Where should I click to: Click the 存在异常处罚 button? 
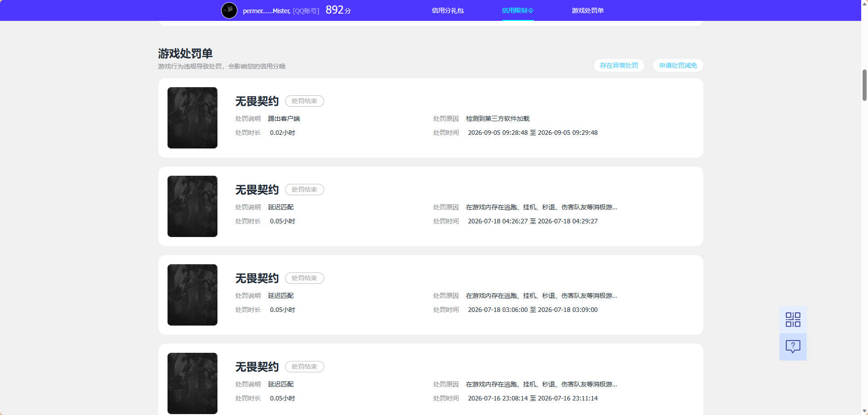(619, 65)
